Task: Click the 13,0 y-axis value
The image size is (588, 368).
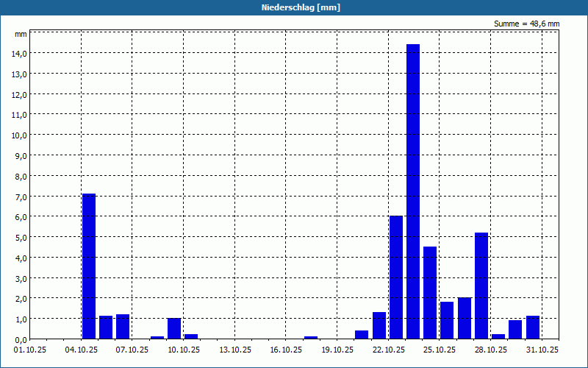Action: 19,74
